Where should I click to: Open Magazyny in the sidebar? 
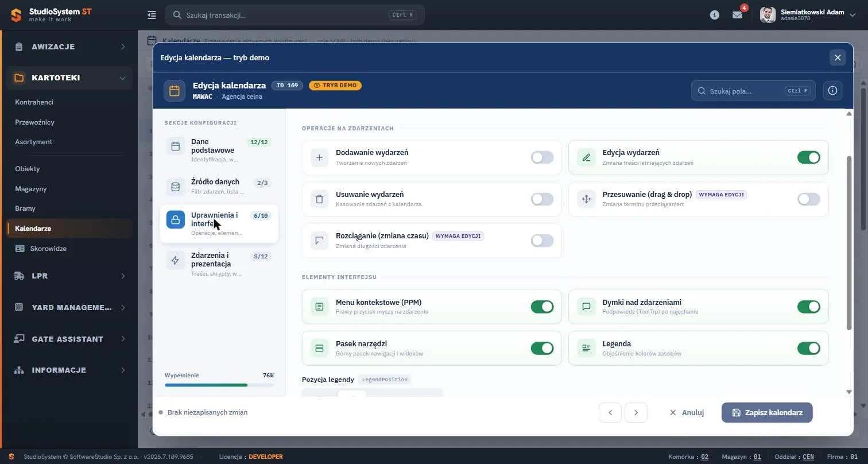tap(31, 189)
